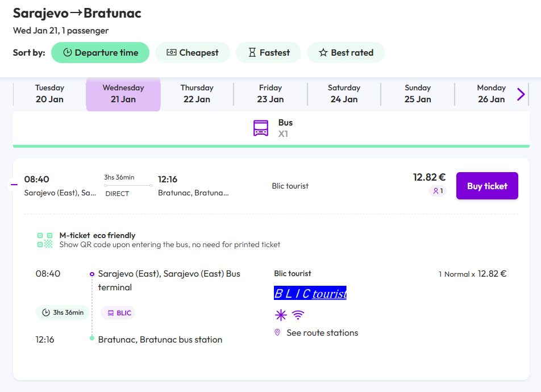Screen dimensions: 541x392
Task: Open the BLIC tourist logo link
Action: click(x=310, y=293)
